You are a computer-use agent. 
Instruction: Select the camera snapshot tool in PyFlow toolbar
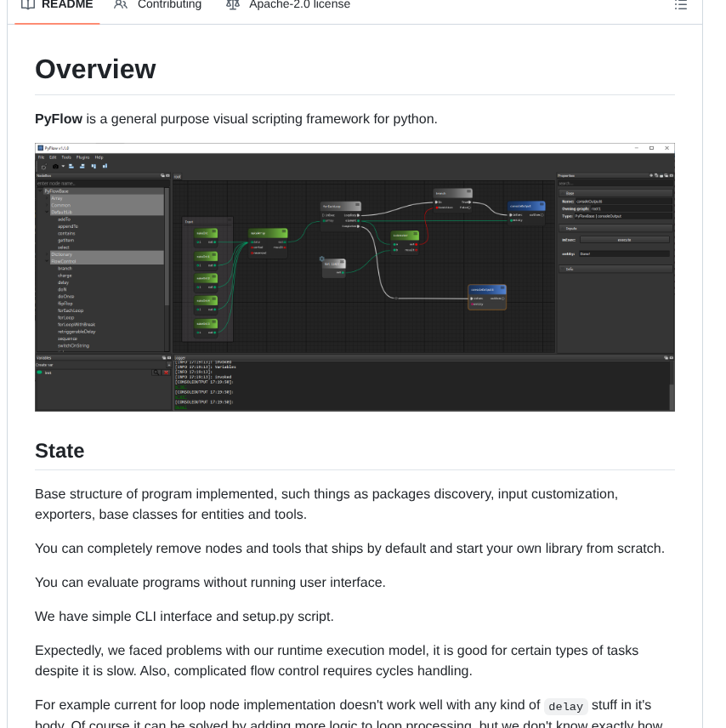pos(55,167)
